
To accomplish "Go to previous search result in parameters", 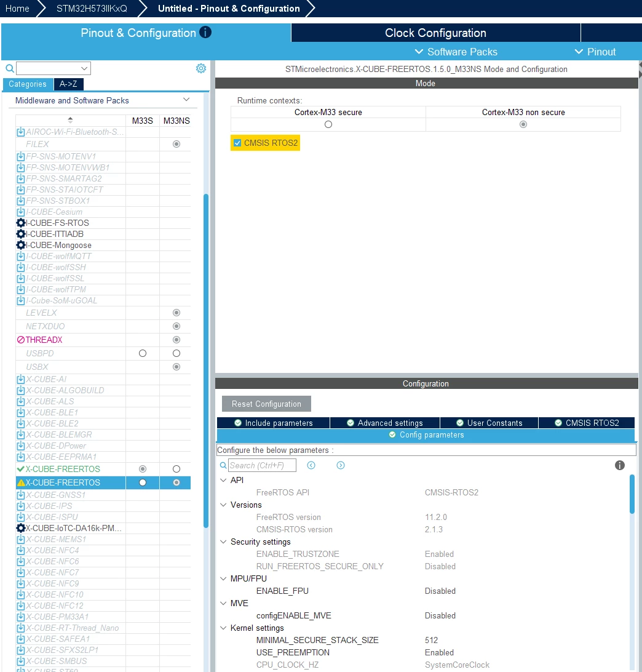I will 311,465.
